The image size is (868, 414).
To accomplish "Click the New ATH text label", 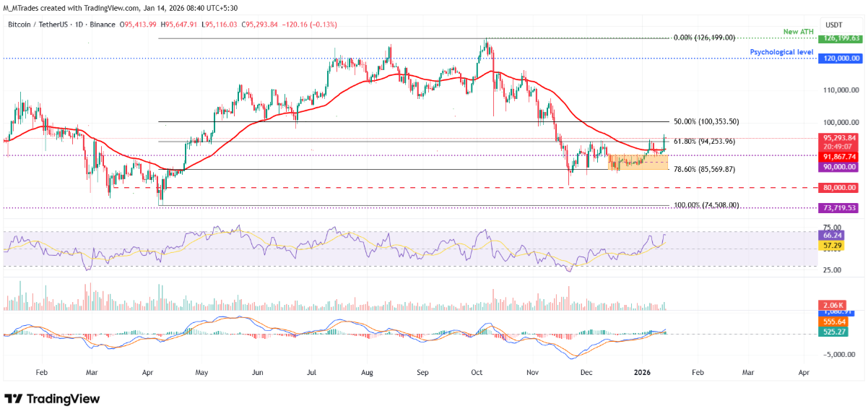I will (799, 33).
